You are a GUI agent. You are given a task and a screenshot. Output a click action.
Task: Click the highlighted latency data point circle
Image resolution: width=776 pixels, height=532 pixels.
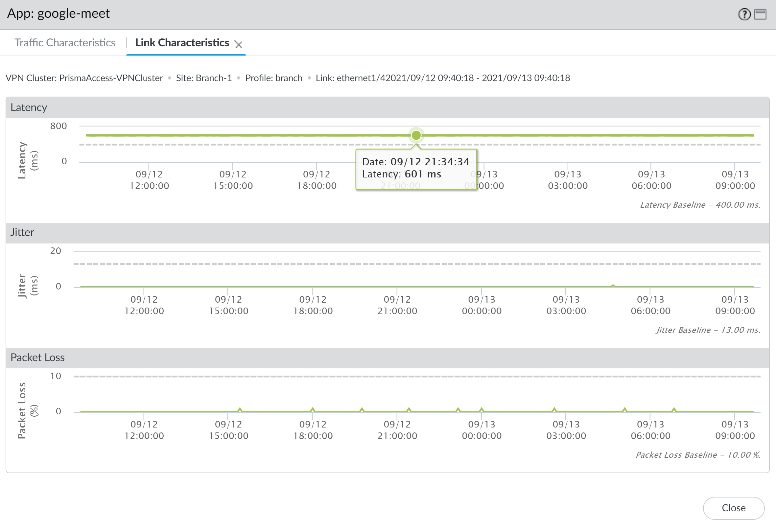click(x=416, y=135)
